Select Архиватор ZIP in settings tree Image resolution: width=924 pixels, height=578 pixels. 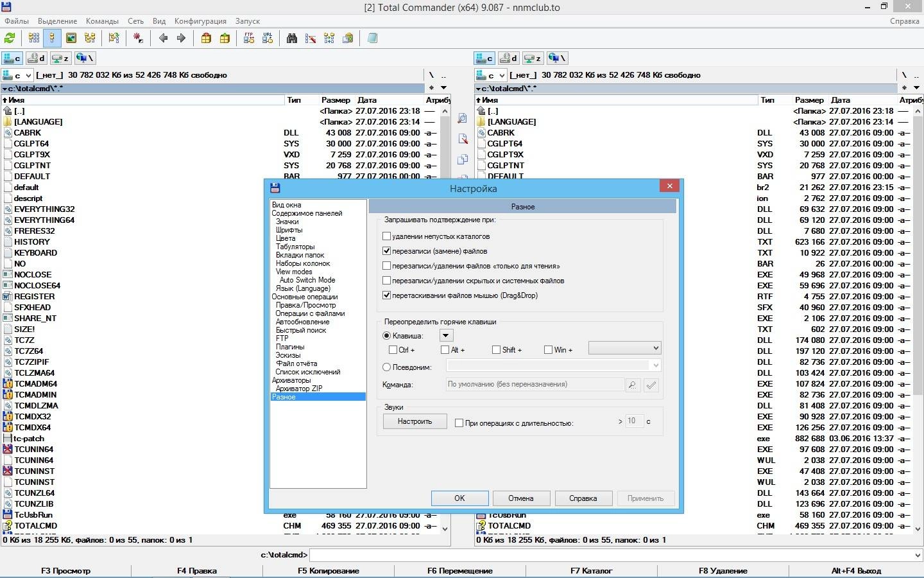point(299,389)
